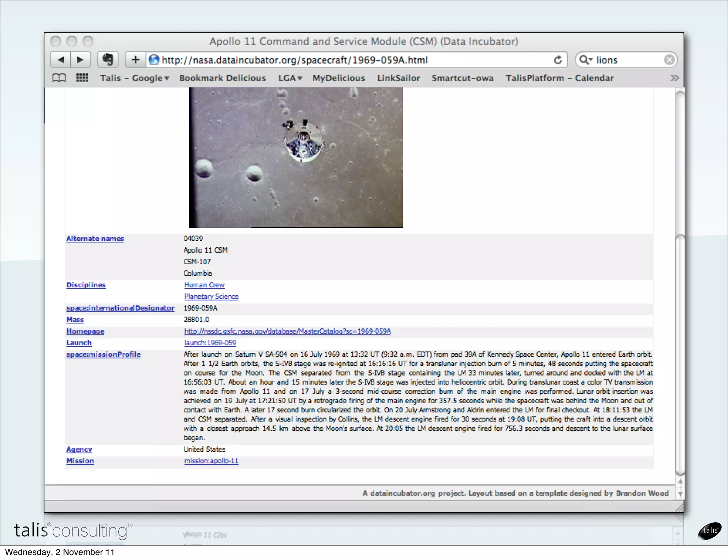Open the bookmarks book icon
The width and height of the screenshot is (728, 560).
pos(59,78)
